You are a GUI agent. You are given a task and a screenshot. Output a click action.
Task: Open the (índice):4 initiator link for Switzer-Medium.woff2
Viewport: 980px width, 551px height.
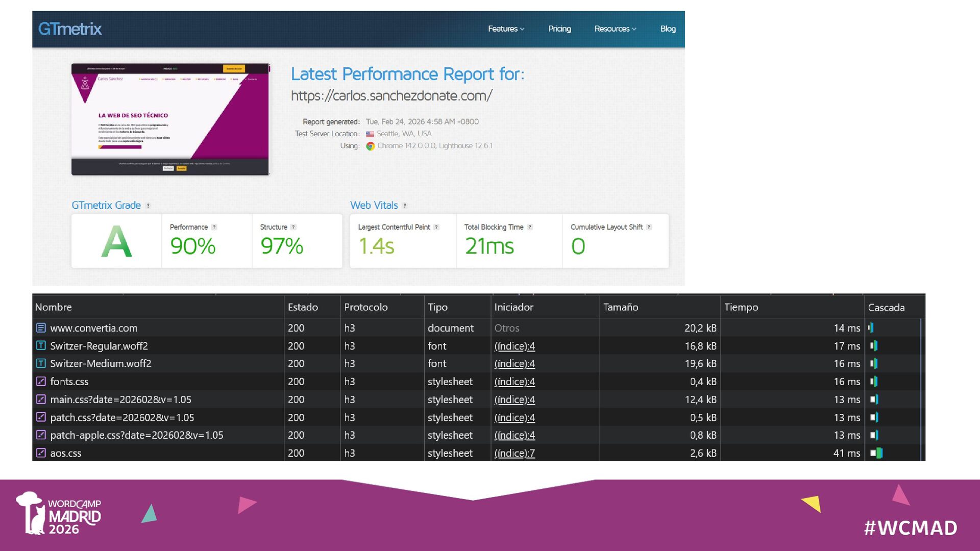click(x=514, y=364)
